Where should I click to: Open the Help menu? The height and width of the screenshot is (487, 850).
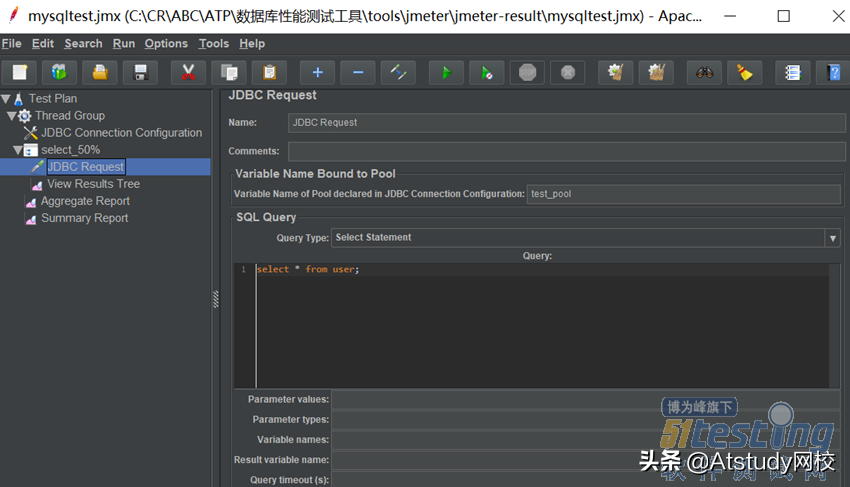pyautogui.click(x=252, y=43)
